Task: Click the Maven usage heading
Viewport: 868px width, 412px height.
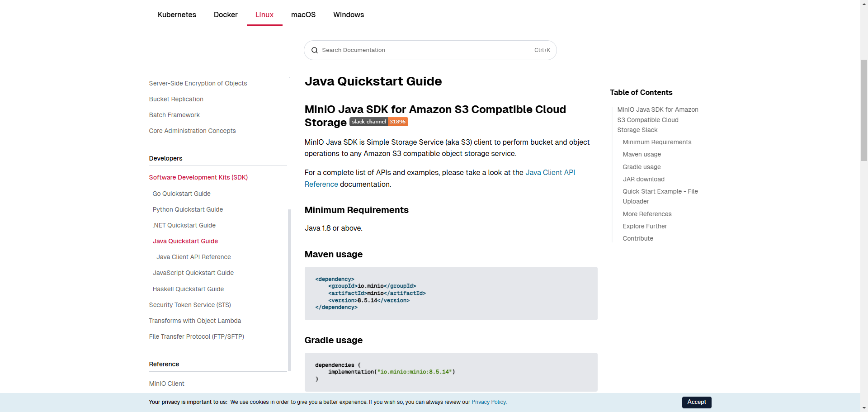Action: (x=334, y=254)
